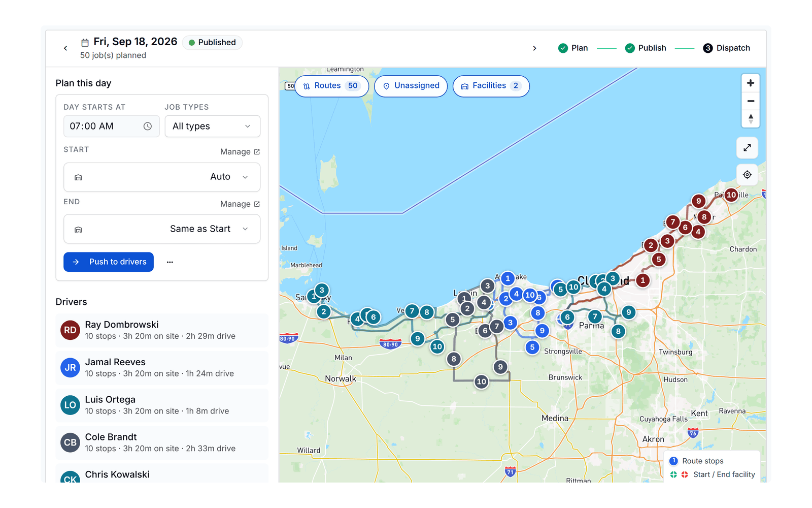This screenshot has width=812, height=508.
Task: Select Chris Kowalski driver row
Action: pos(162,473)
